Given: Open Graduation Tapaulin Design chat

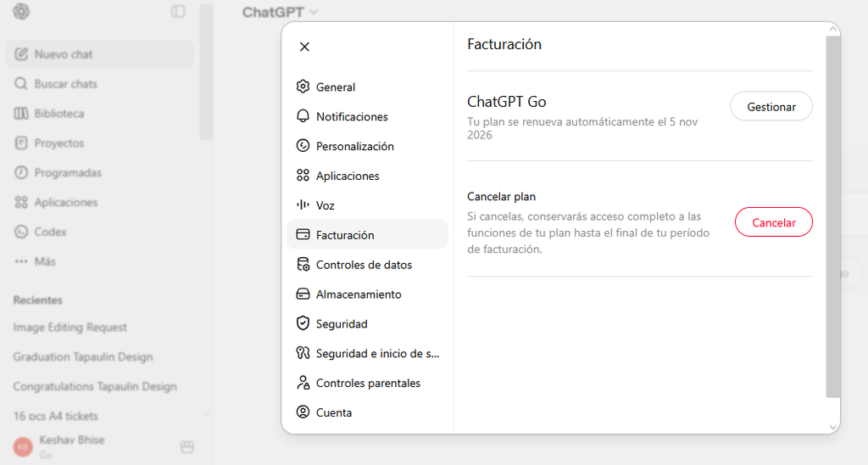Looking at the screenshot, I should [x=100, y=357].
